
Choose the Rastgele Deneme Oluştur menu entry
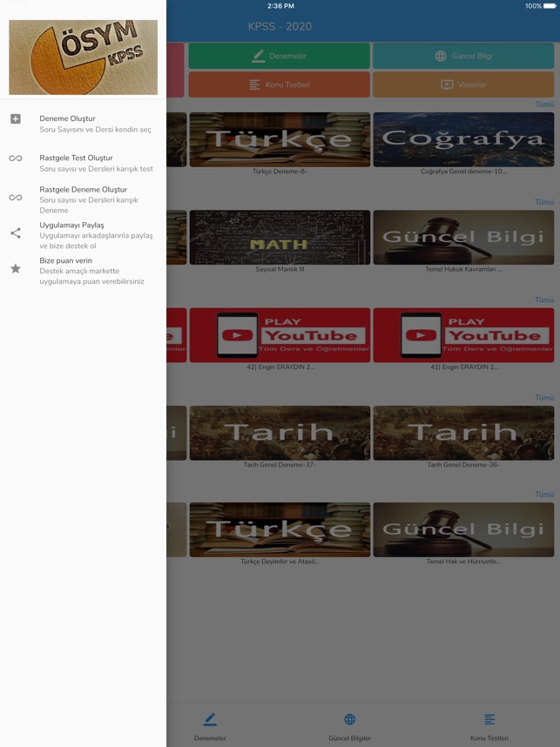(83, 199)
